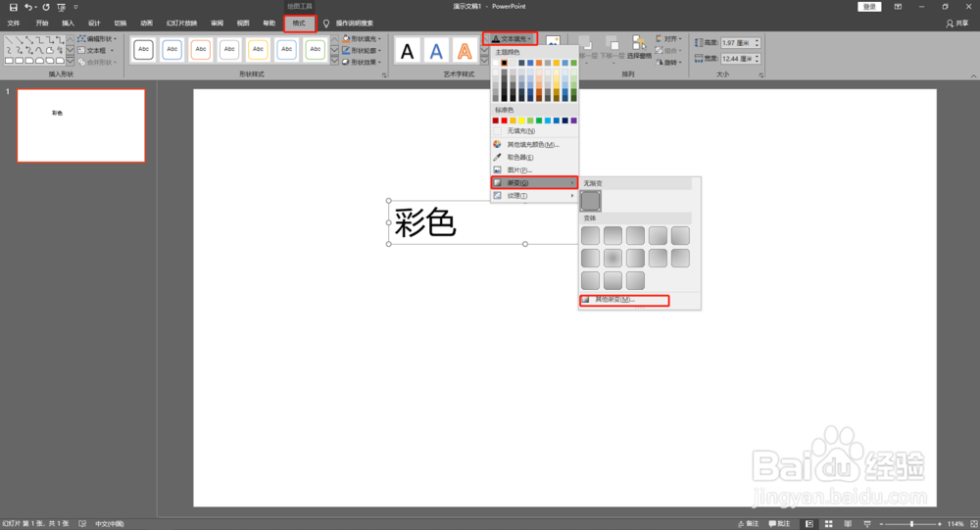Click the 文本填充 dropdown button

pyautogui.click(x=511, y=39)
